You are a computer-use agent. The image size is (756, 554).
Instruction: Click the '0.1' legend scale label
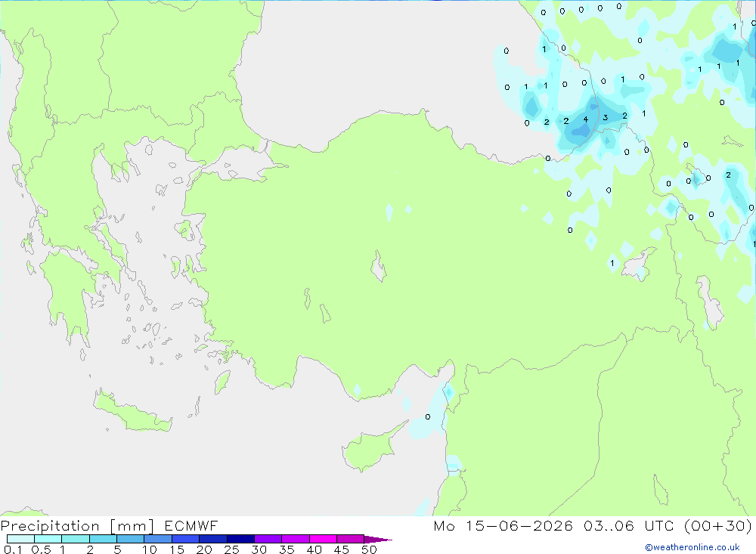click(x=13, y=549)
